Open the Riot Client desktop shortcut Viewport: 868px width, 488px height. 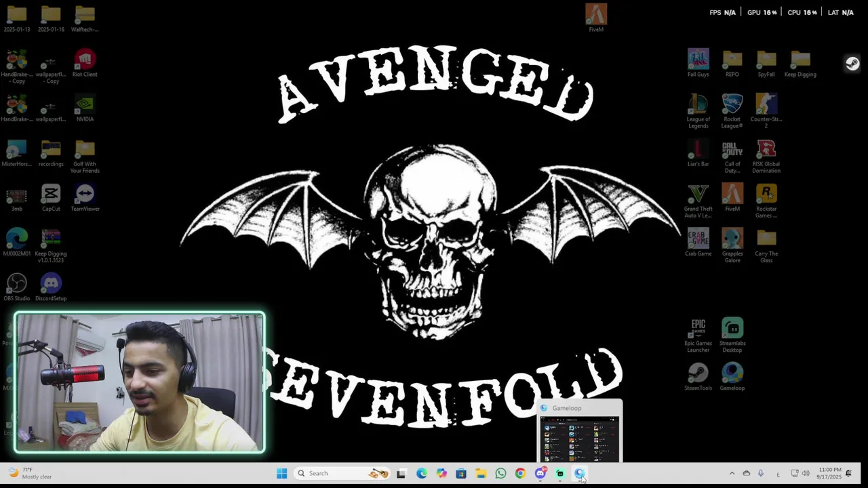pos(85,63)
